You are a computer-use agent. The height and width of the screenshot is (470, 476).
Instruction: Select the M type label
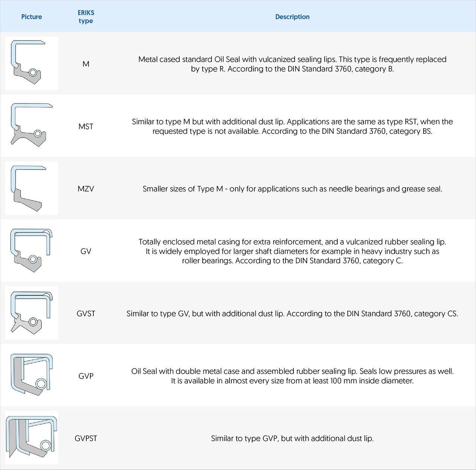click(86, 64)
